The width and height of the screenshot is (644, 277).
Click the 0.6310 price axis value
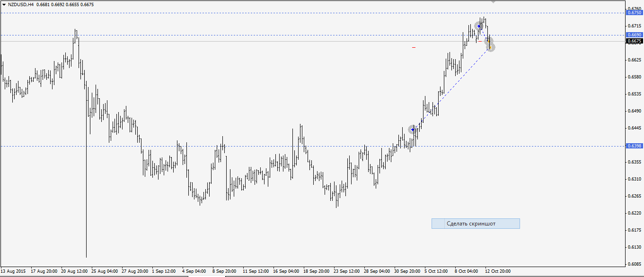(635, 179)
